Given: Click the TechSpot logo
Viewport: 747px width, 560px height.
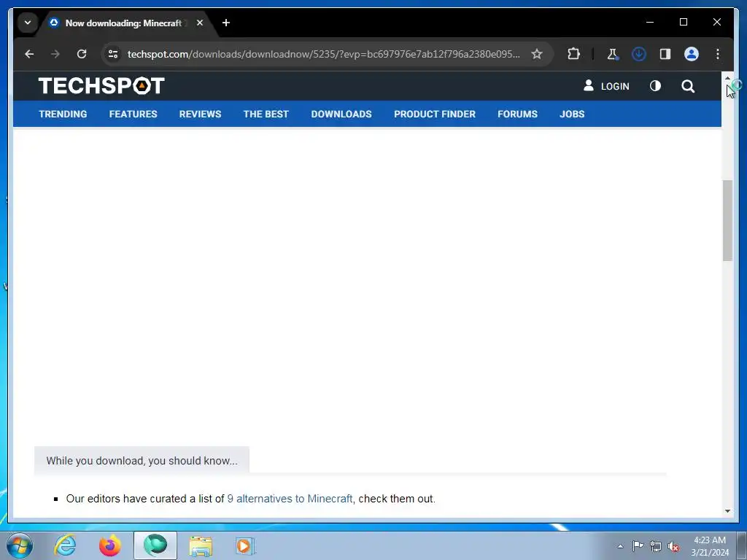Looking at the screenshot, I should coord(101,86).
